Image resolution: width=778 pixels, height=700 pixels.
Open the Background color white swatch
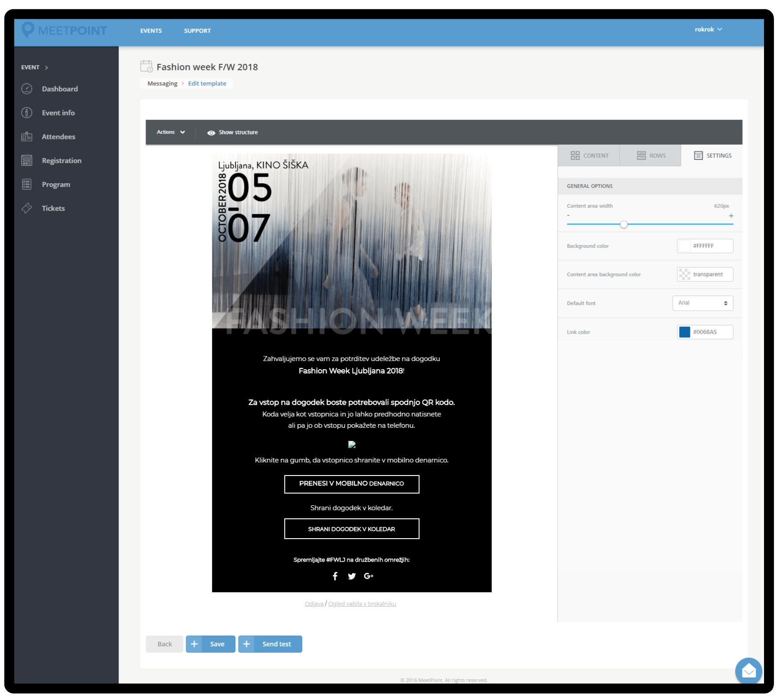click(x=685, y=246)
